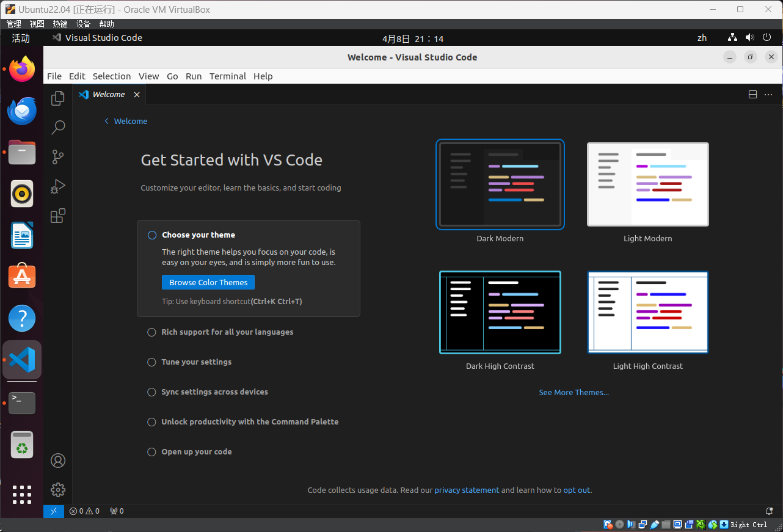Switch to the Welcome tab
Screen dimensions: 783x532
pos(109,94)
